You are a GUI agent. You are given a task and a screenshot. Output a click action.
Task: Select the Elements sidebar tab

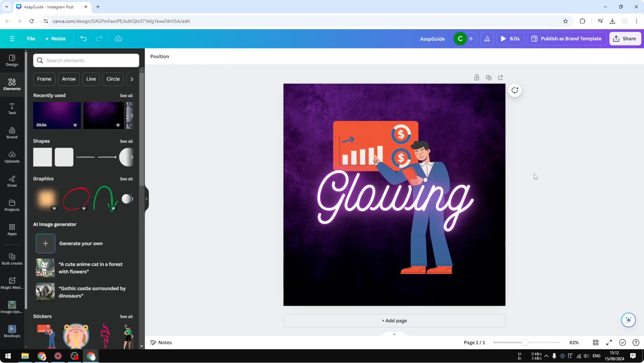12,85
